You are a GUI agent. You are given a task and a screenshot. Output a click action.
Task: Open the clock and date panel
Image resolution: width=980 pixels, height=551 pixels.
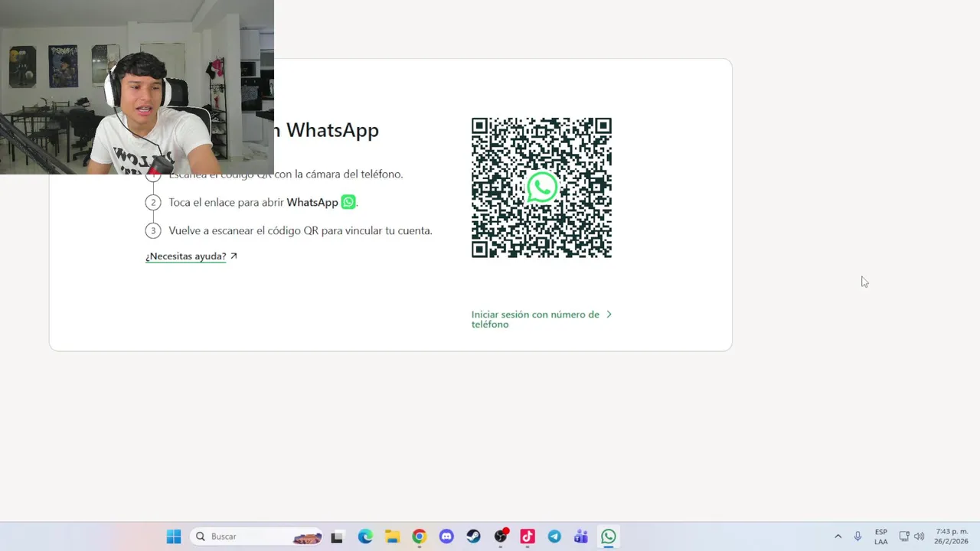(952, 536)
